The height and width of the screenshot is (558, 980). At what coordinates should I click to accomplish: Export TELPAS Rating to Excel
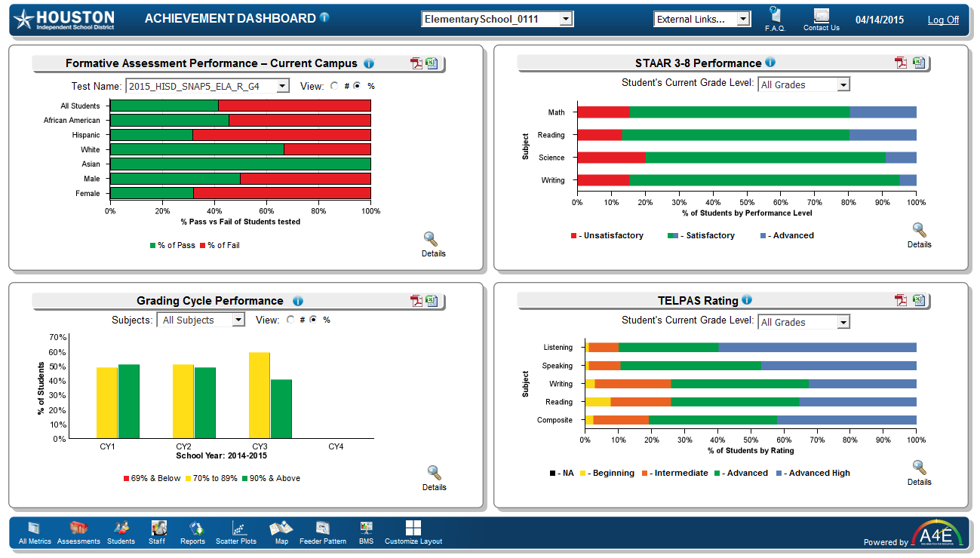[918, 300]
